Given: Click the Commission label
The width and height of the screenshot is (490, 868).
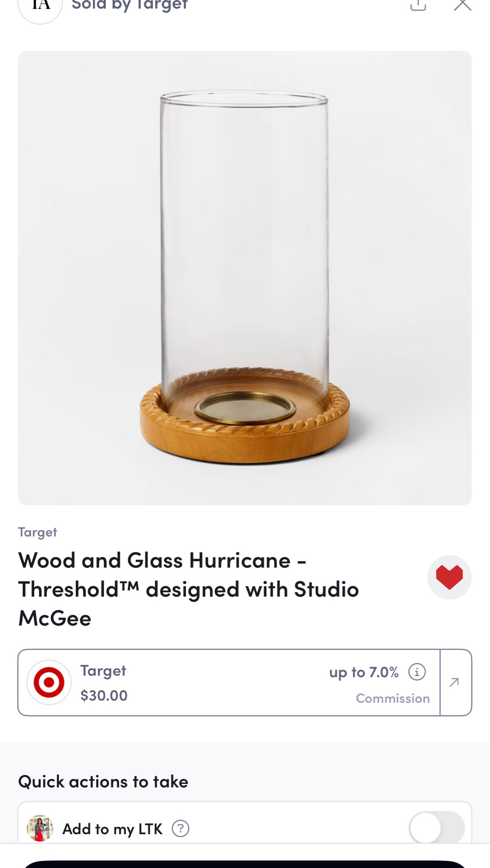Looking at the screenshot, I should point(393,698).
